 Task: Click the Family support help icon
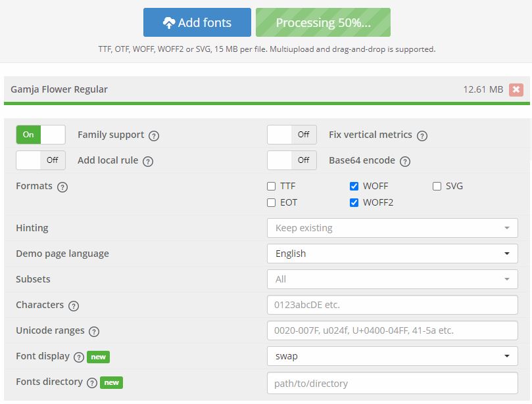click(154, 136)
